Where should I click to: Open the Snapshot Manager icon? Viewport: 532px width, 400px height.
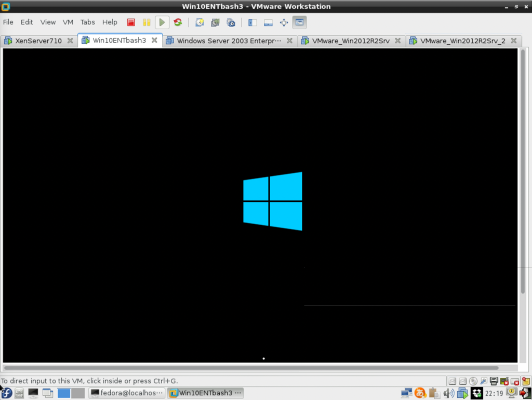pyautogui.click(x=231, y=22)
